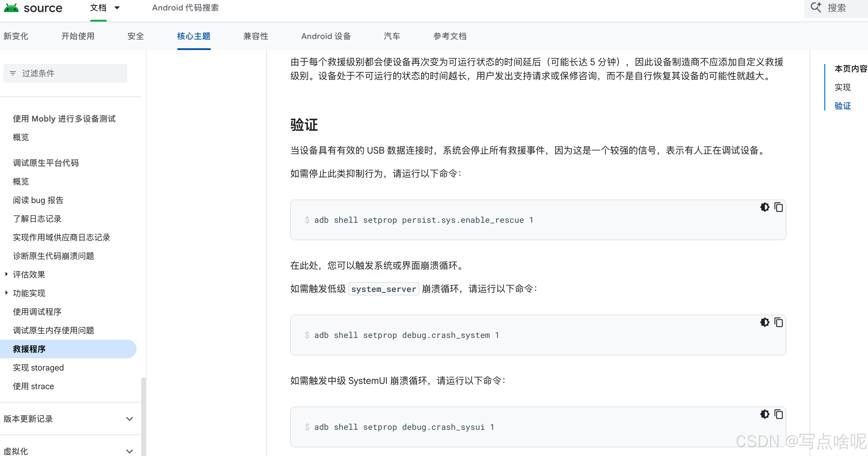Screen dimensions: 868x456
Task: Expand the 版本更新记录 section
Action: click(129, 419)
